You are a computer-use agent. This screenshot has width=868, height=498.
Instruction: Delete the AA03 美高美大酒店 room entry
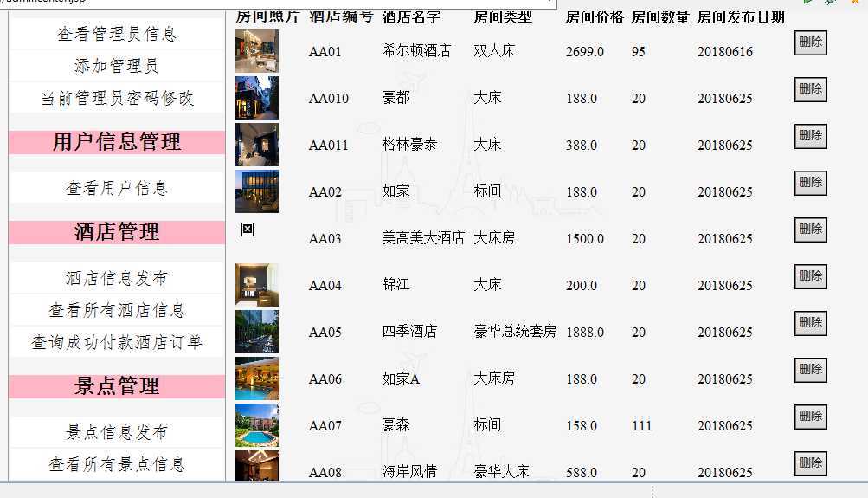[810, 230]
